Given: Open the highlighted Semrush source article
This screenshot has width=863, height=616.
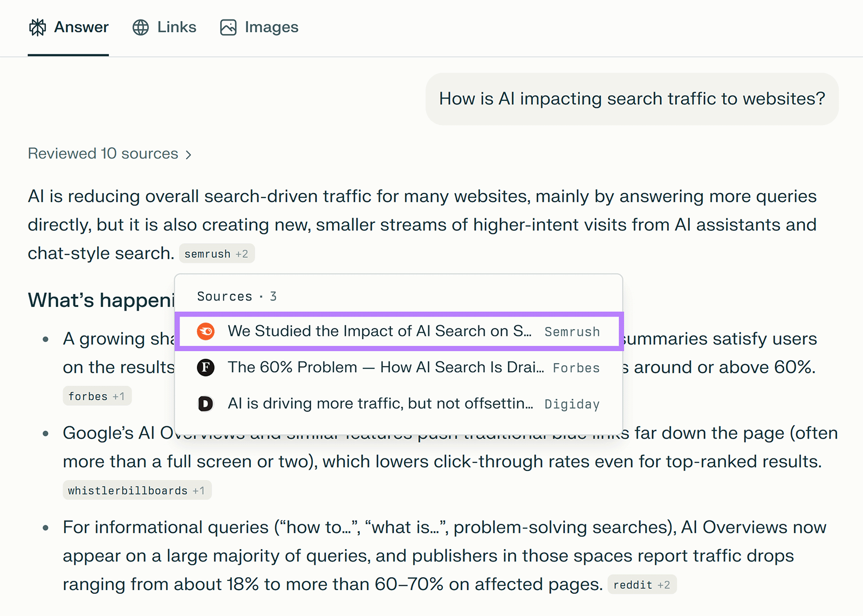Looking at the screenshot, I should point(381,331).
